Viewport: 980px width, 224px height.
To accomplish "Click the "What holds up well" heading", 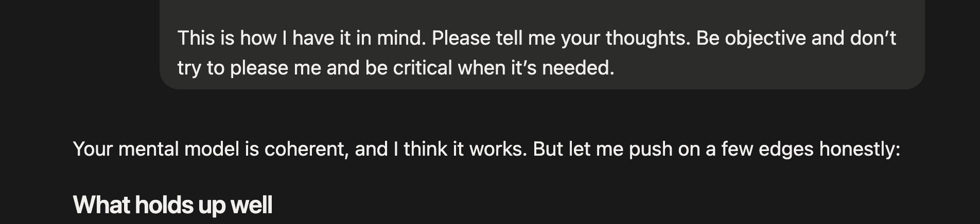I will 172,205.
